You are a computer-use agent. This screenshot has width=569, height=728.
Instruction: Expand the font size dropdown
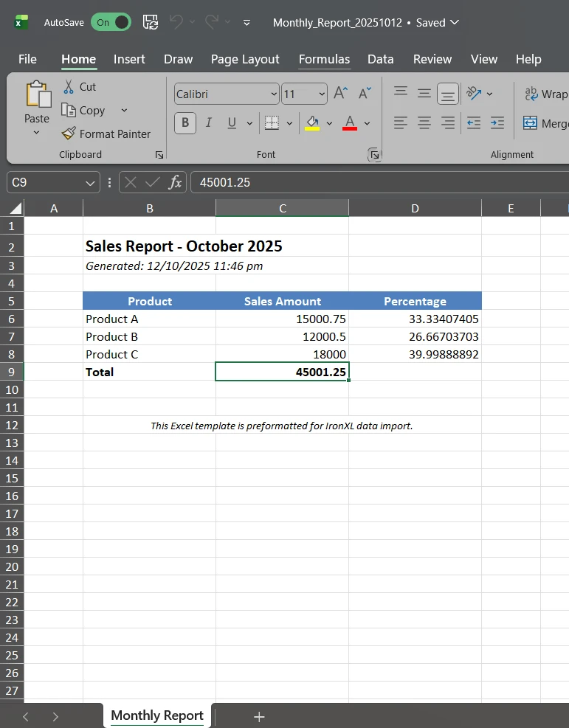pos(322,94)
